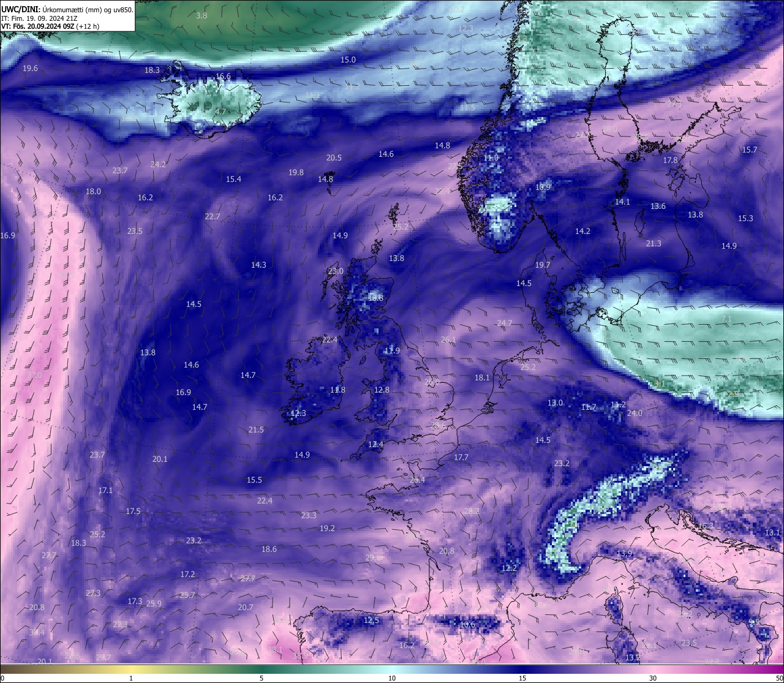Image resolution: width=784 pixels, height=683 pixels.
Task: Click the 18.6 value on the map
Action: click(269, 549)
